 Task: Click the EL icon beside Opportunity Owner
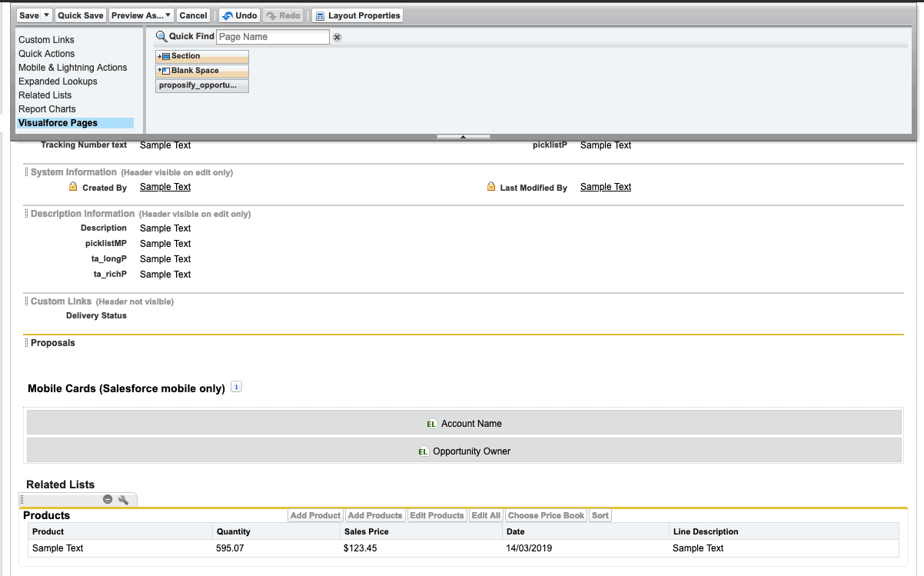(x=423, y=451)
